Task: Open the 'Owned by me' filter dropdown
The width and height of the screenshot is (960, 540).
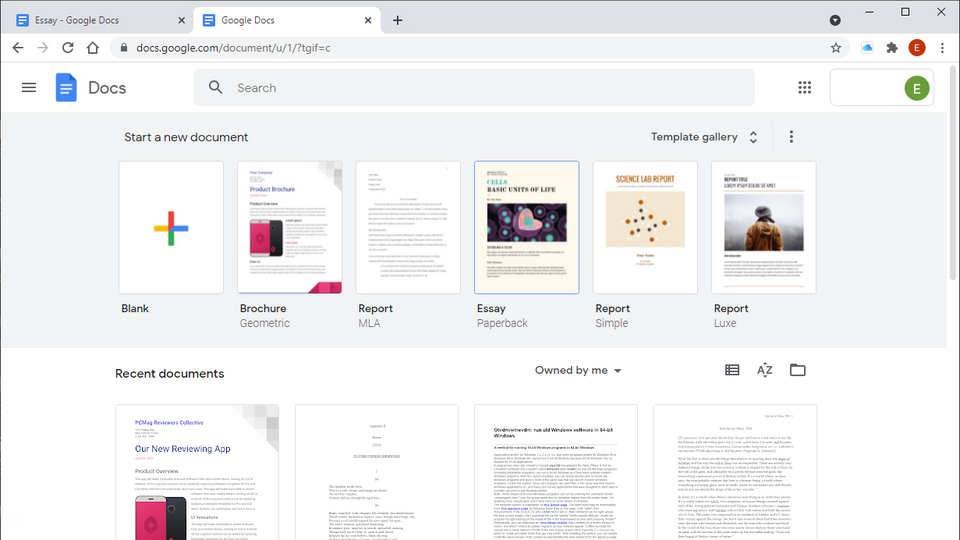Action: click(x=578, y=370)
